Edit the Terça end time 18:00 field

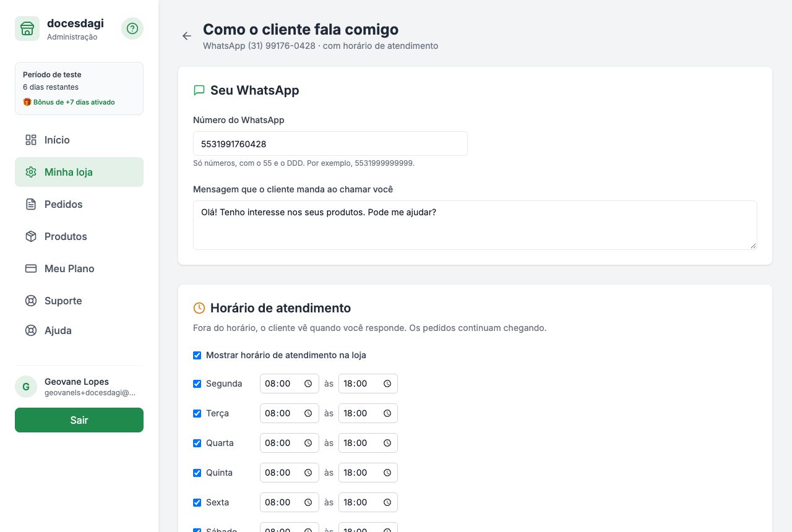tap(368, 413)
